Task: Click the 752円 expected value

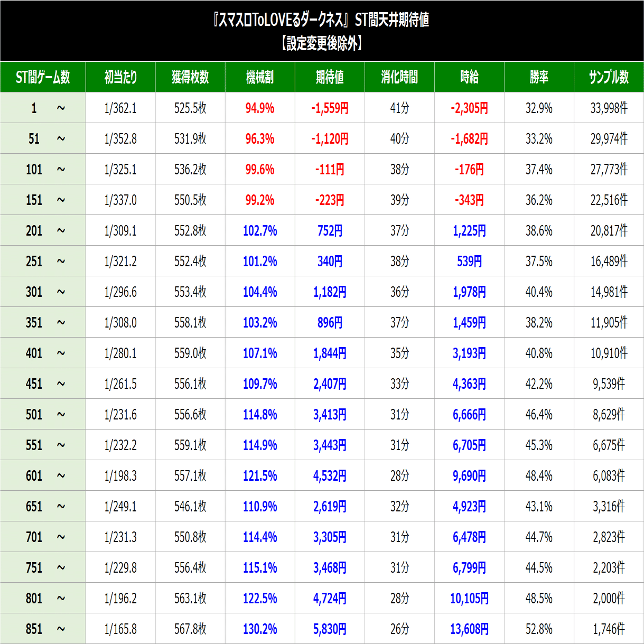Action: [x=330, y=231]
